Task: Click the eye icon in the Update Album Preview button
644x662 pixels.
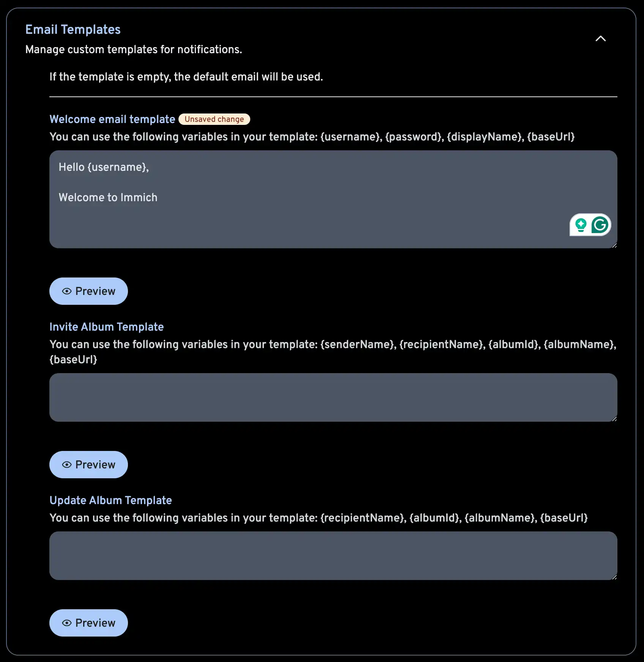Action: (67, 623)
